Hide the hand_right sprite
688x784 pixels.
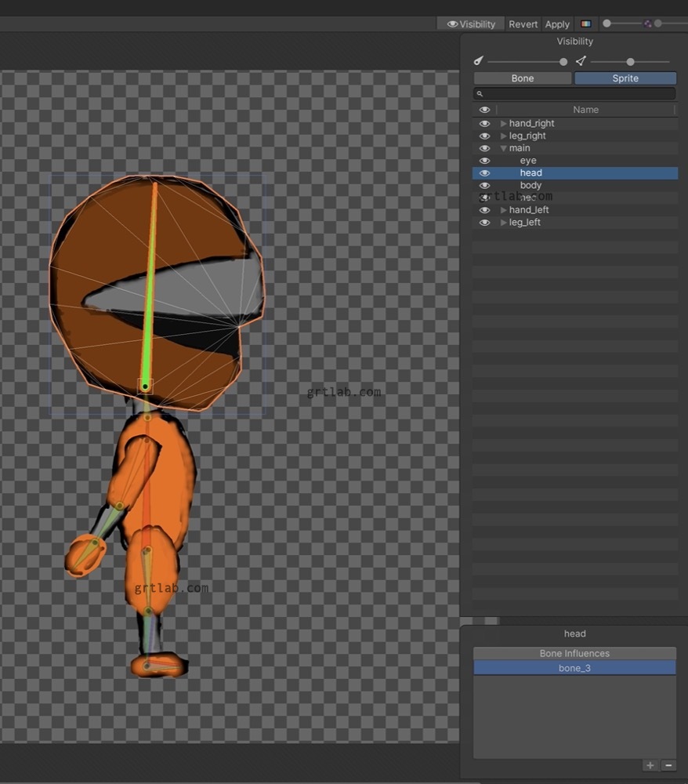pos(484,124)
